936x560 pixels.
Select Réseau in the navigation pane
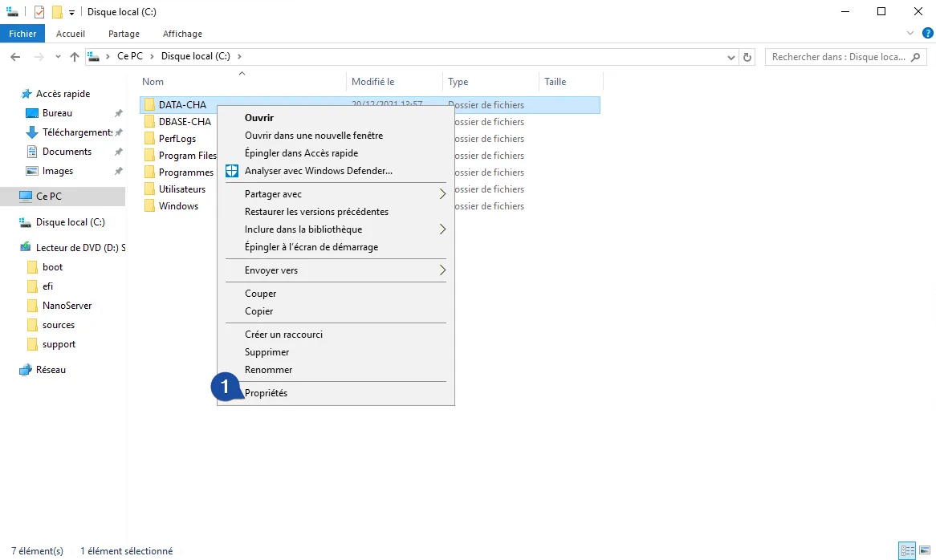point(51,370)
